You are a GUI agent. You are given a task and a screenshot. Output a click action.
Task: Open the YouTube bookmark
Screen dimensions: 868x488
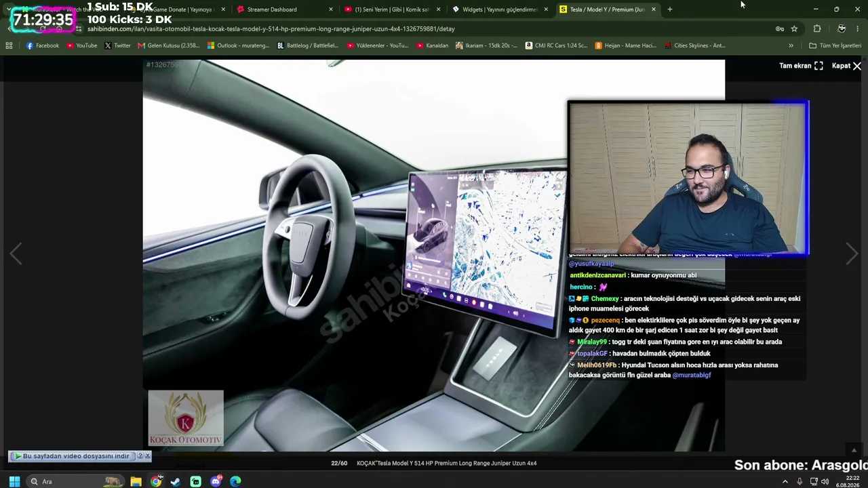81,45
